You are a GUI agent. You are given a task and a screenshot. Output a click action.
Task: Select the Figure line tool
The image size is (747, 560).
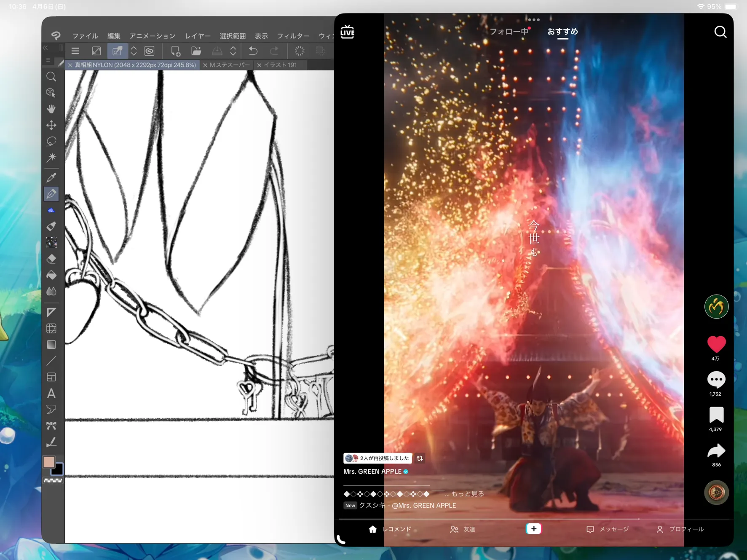click(51, 361)
